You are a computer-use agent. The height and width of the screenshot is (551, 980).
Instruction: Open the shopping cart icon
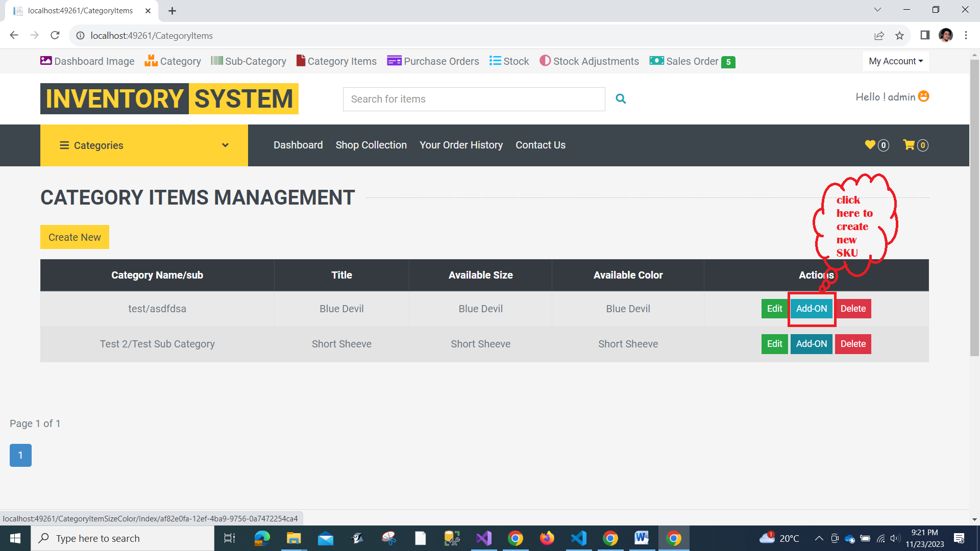909,145
